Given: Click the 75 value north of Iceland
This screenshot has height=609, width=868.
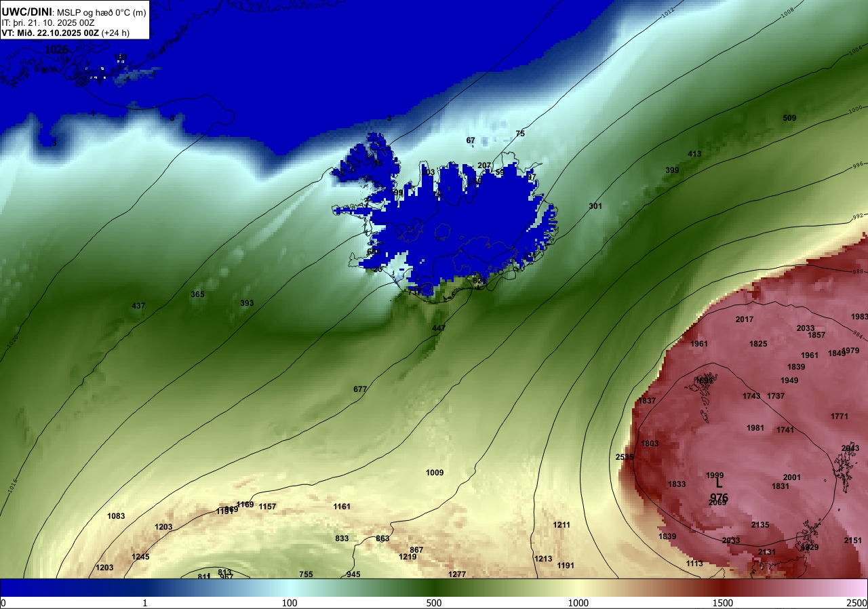Looking at the screenshot, I should [x=520, y=134].
